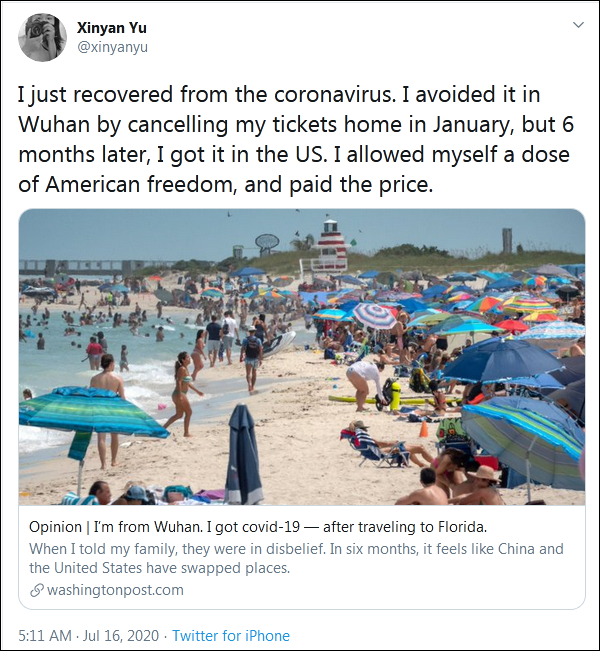600x651 pixels.
Task: Click the orange cone on the sand
Action: pos(423,429)
